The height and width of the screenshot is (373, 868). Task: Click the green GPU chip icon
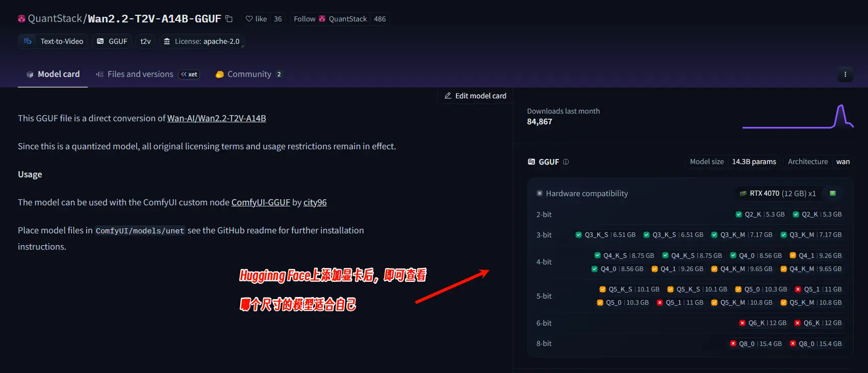pyautogui.click(x=833, y=194)
